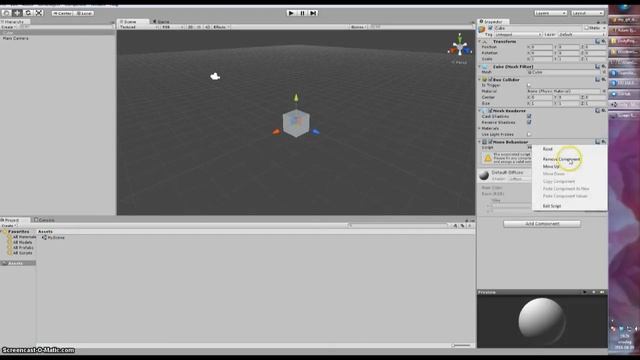Select Main Camera in the Hierarchy

click(x=16, y=38)
